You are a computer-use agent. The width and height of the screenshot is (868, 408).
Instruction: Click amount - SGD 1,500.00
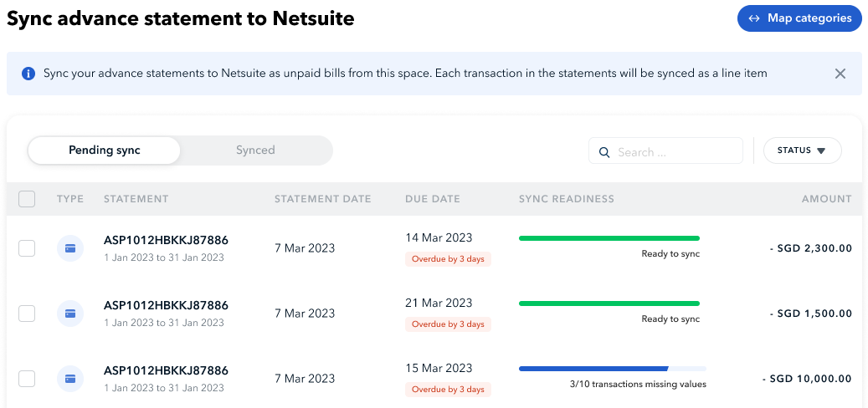tap(811, 314)
